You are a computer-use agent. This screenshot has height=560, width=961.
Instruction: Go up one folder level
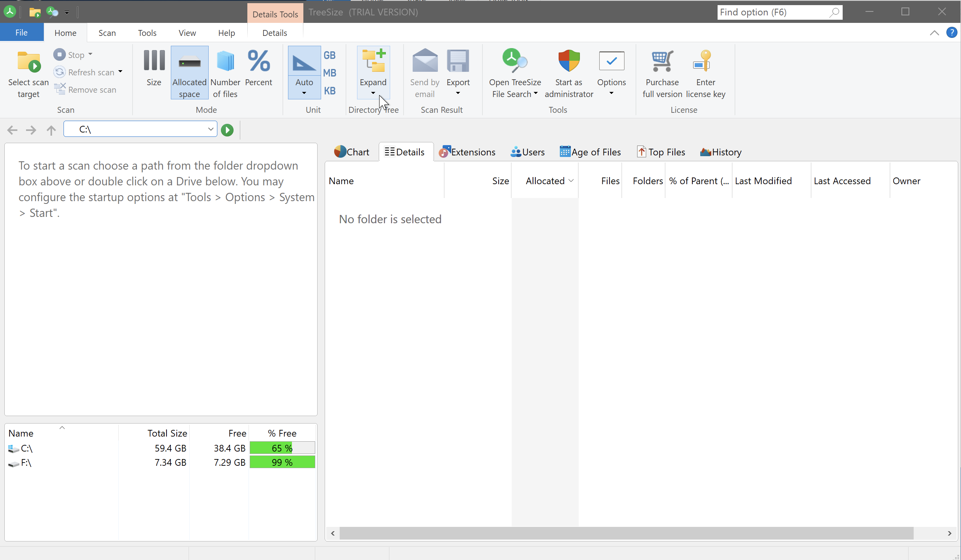pos(51,130)
